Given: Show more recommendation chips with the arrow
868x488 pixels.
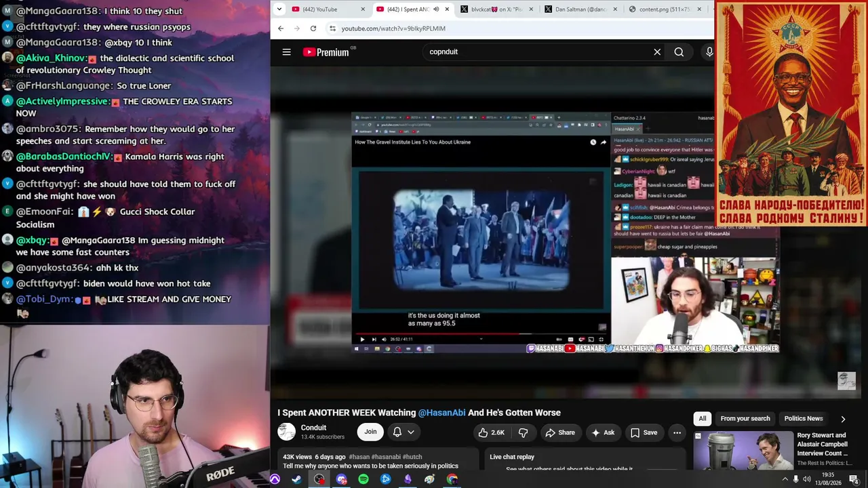Looking at the screenshot, I should pyautogui.click(x=843, y=419).
